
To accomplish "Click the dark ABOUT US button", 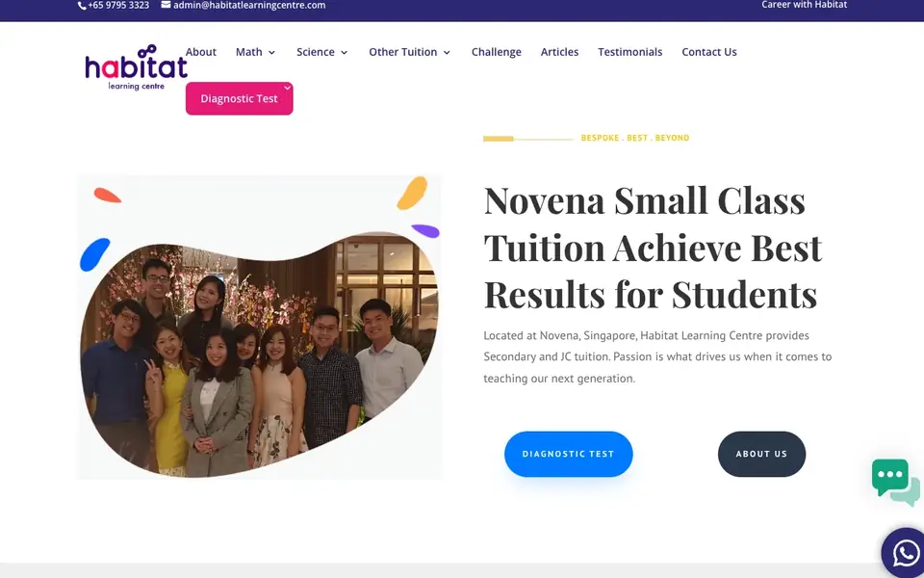I will tap(761, 454).
